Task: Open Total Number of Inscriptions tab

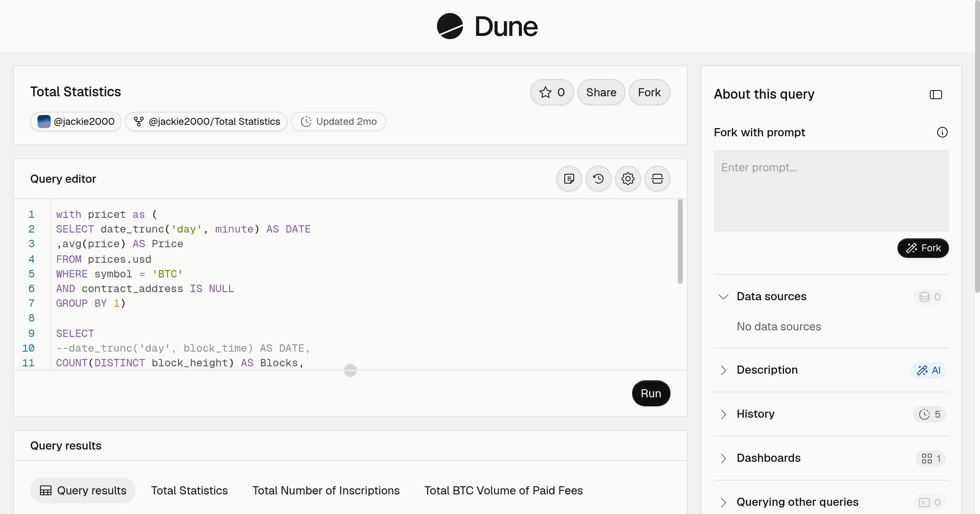Action: pos(326,490)
